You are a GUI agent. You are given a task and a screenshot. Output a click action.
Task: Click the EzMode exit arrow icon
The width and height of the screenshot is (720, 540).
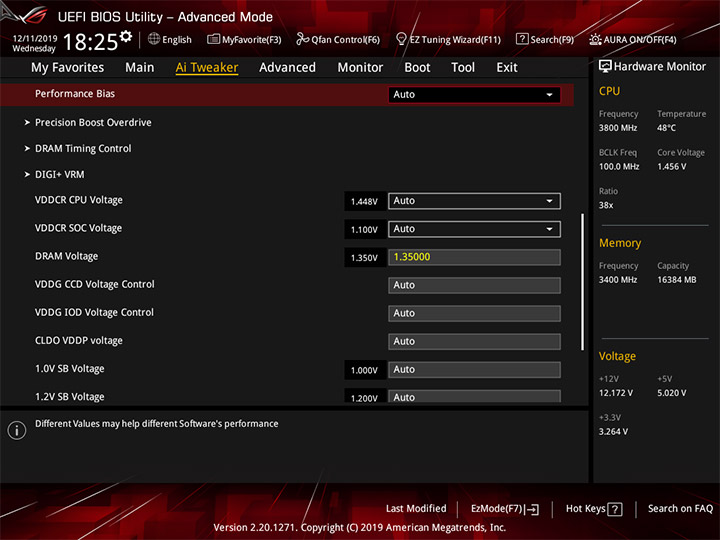533,509
